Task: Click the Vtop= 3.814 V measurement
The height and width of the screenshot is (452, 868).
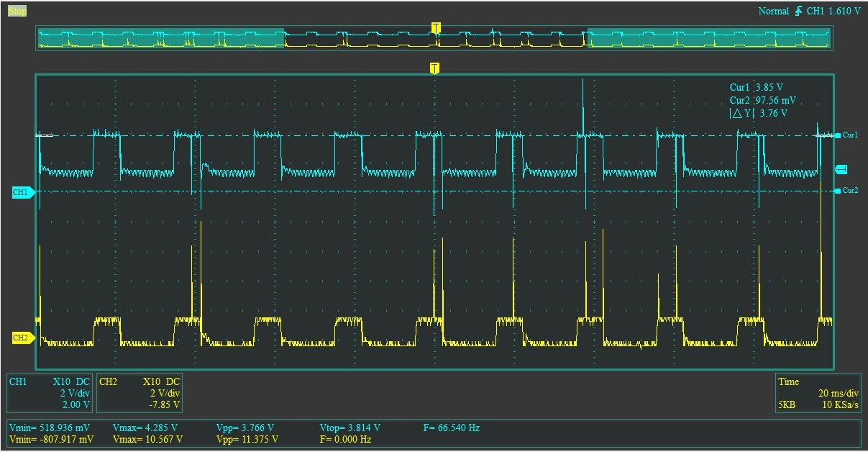Action: [x=350, y=428]
